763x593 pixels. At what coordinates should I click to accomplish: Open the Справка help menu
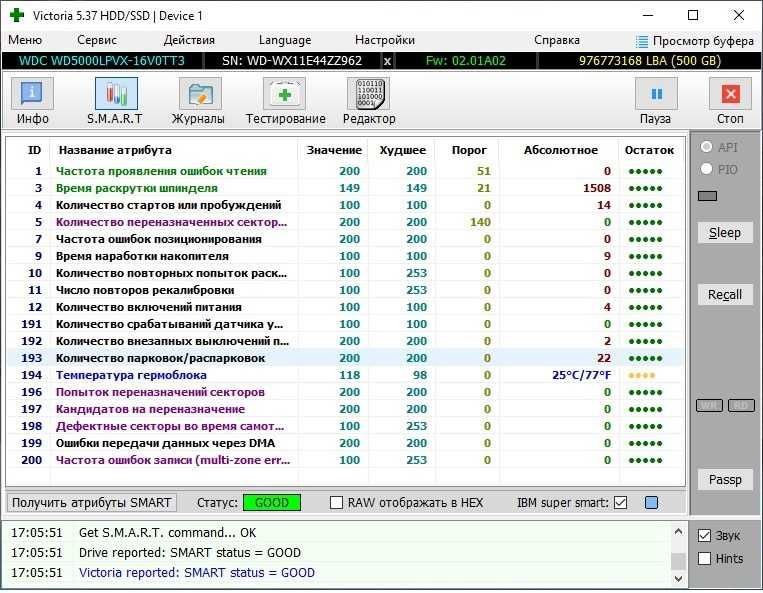[x=557, y=40]
